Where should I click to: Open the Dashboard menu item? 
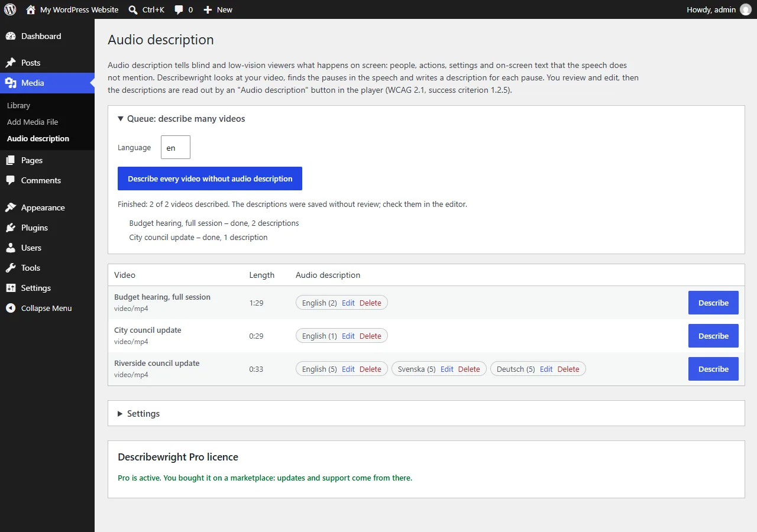pyautogui.click(x=47, y=36)
